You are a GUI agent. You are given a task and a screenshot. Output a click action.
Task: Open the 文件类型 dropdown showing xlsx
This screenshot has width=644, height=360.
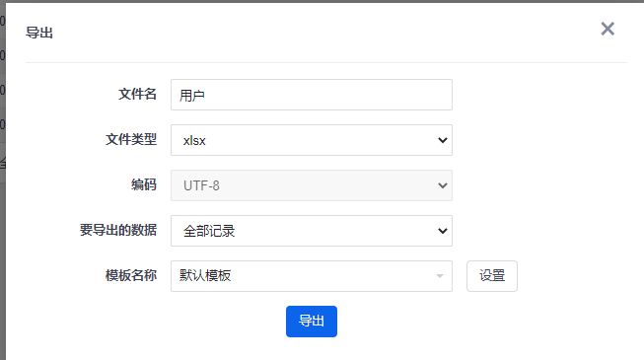tap(312, 140)
